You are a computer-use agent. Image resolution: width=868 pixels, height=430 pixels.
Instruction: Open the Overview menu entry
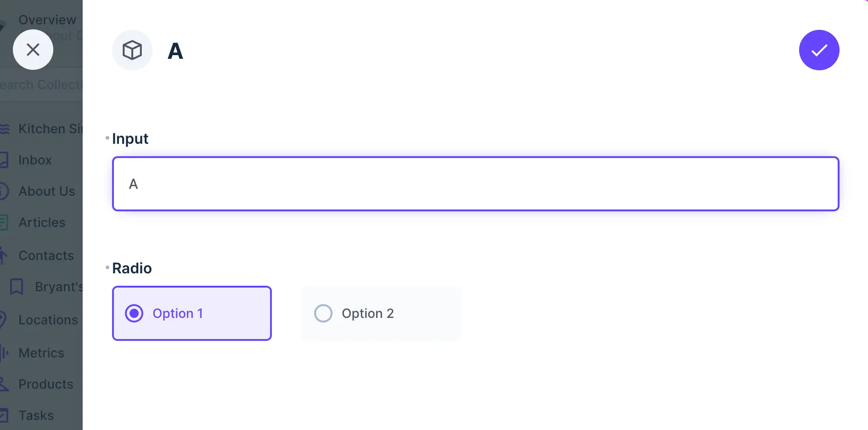coord(47,20)
